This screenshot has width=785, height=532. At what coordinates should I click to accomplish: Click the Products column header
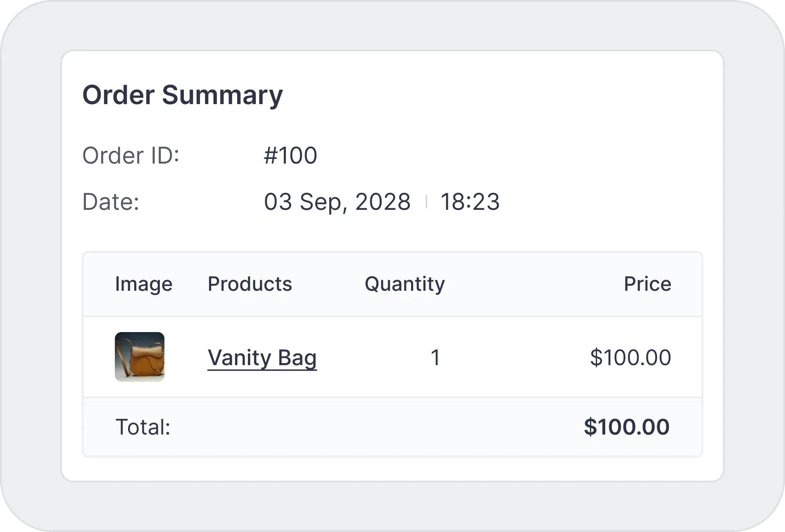(x=250, y=284)
